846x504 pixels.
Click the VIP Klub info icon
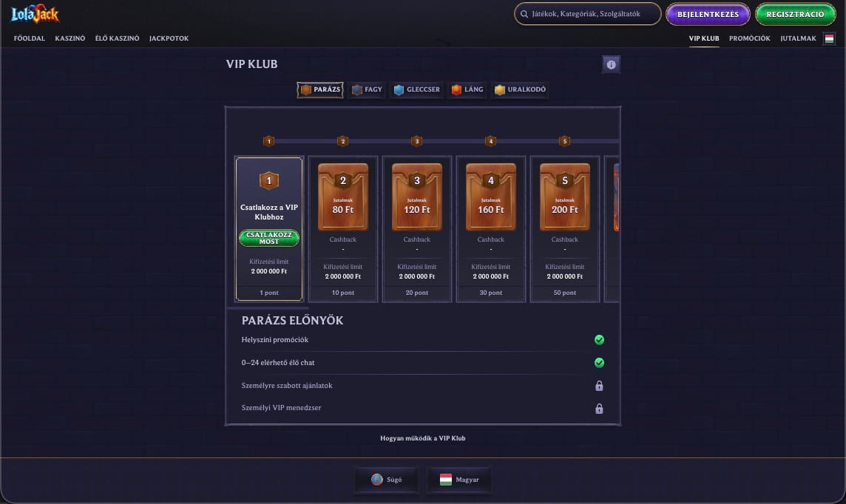click(611, 65)
